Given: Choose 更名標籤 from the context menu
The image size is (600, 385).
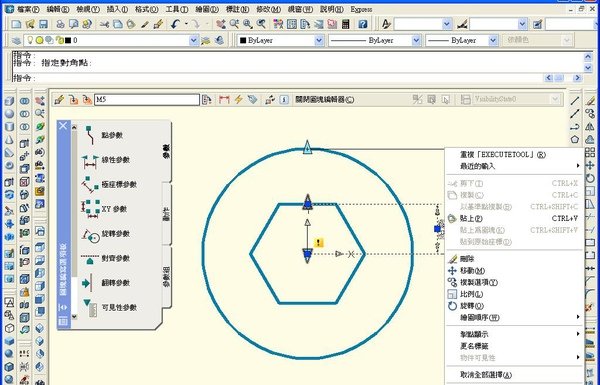Looking at the screenshot, I should tap(514, 346).
